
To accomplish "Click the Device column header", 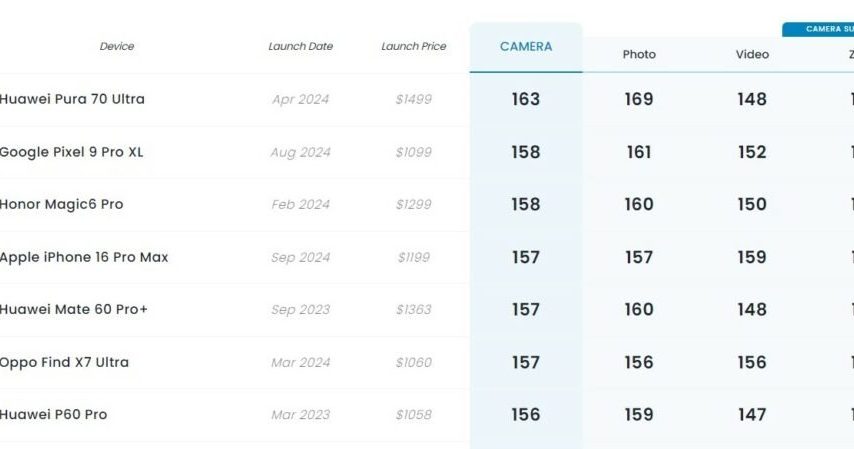I will click(x=117, y=47).
